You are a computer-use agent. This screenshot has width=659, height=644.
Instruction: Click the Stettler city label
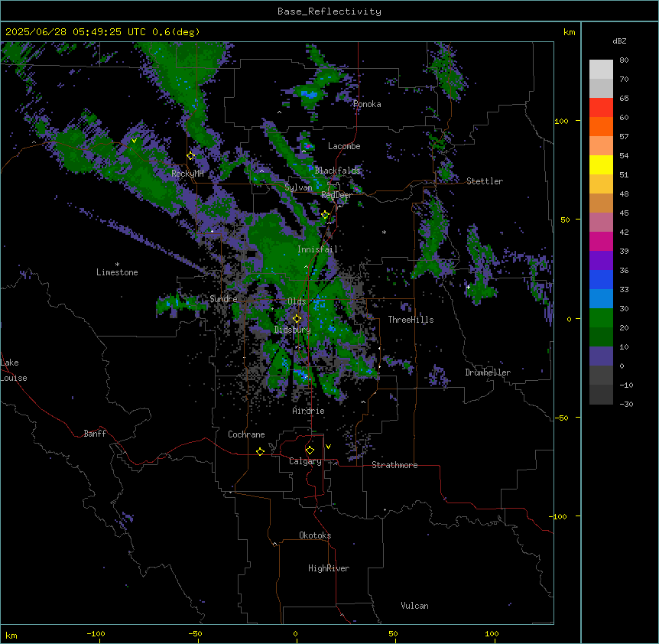pyautogui.click(x=485, y=181)
